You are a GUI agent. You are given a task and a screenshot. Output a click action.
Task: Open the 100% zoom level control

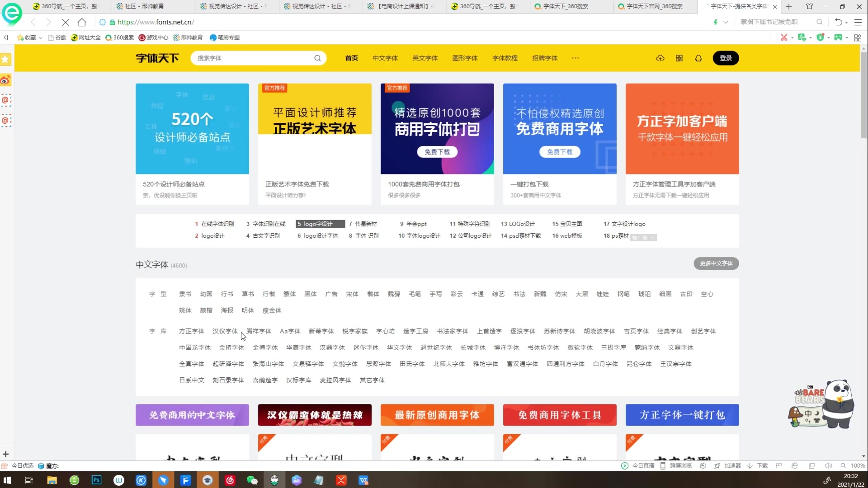[853, 465]
